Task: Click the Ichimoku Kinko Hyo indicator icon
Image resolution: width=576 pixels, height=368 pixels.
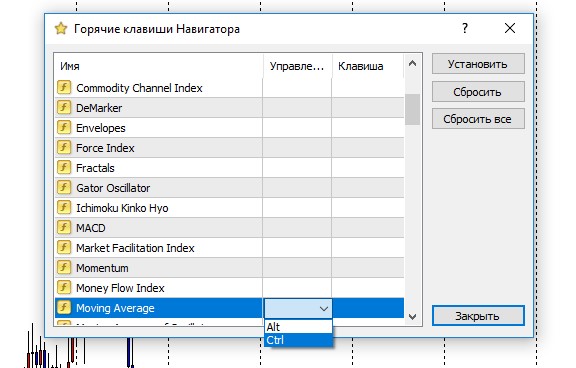Action: click(x=64, y=208)
